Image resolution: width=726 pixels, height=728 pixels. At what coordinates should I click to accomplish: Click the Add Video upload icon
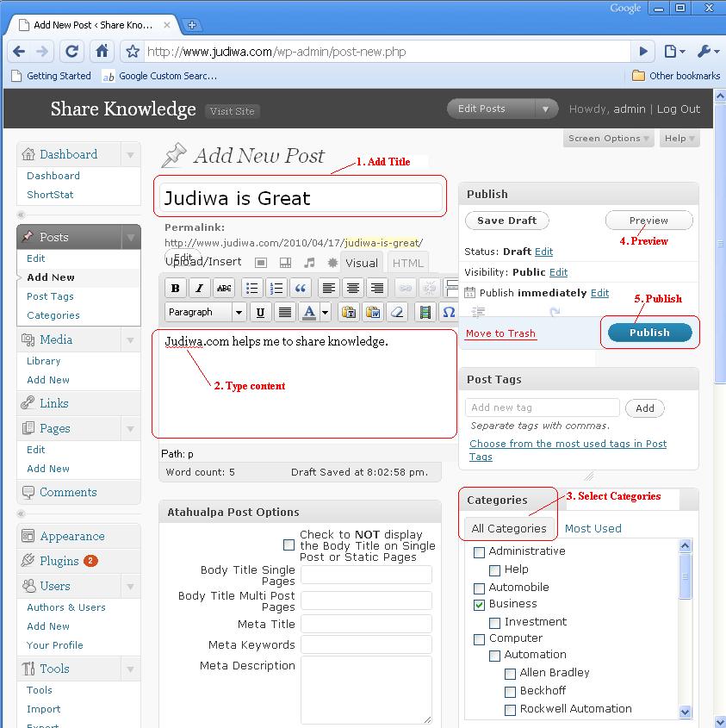coord(285,263)
